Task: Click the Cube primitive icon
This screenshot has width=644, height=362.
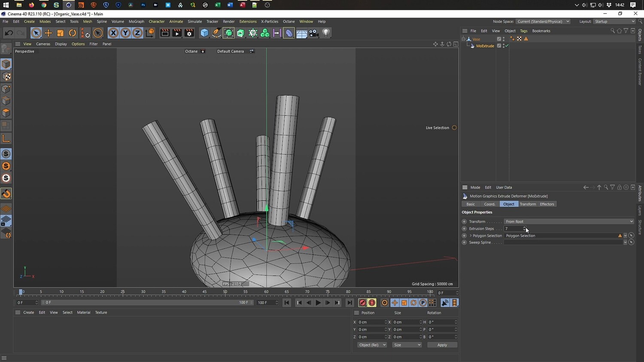Action: pos(205,33)
